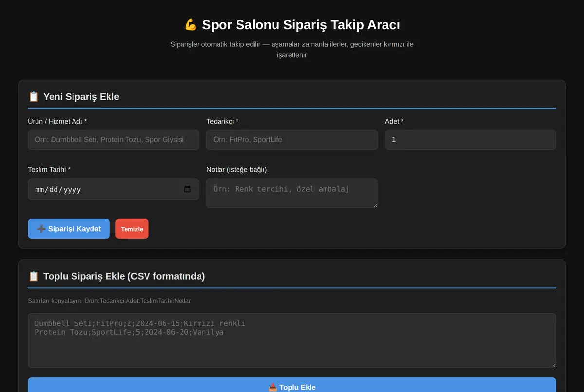Open the calendar picker icon in Teslim Tarihi
584x392 pixels.
point(187,189)
